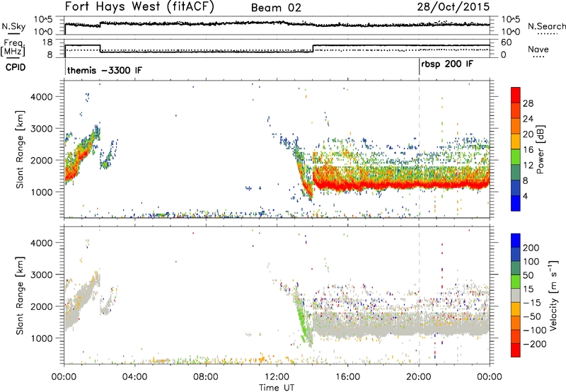This screenshot has width=566, height=392.
Task: Click '1000' tick on the velocity panel
Action: (x=42, y=338)
